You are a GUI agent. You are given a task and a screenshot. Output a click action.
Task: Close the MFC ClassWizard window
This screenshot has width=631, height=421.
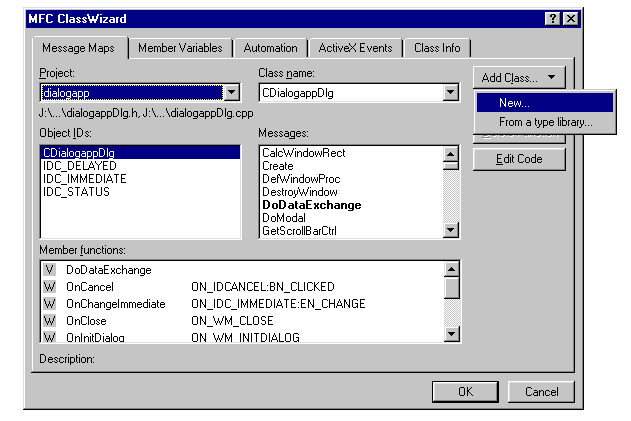(x=571, y=19)
